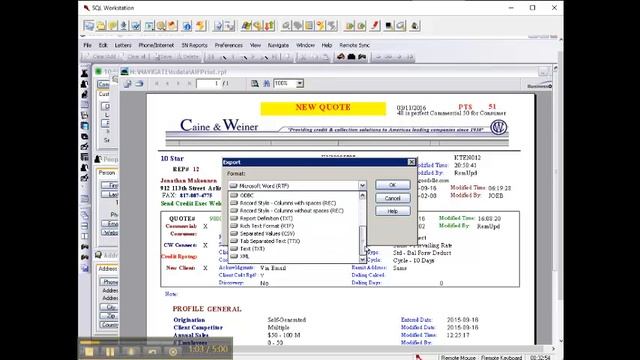Go to first page of report
Screen dimensions: 640x360
pyautogui.click(x=157, y=84)
